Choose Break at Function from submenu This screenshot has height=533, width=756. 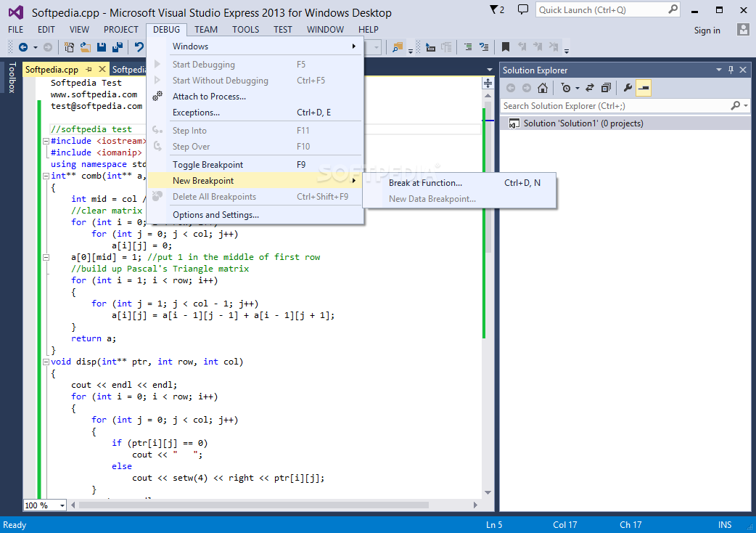tap(459, 183)
